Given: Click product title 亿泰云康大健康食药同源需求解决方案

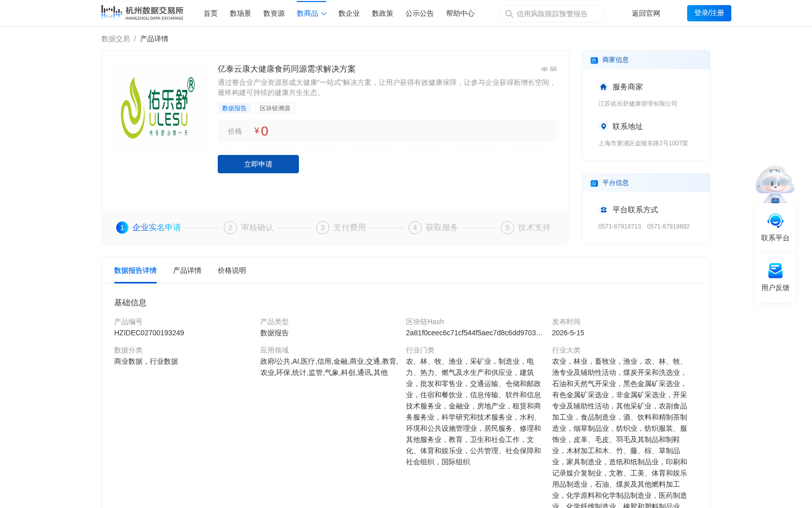Looking at the screenshot, I should pos(287,69).
